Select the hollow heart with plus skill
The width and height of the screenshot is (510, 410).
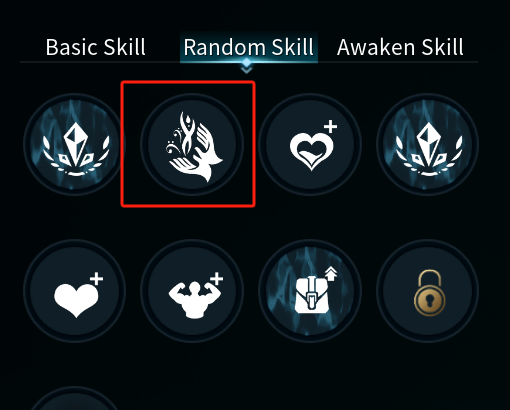pyautogui.click(x=310, y=144)
